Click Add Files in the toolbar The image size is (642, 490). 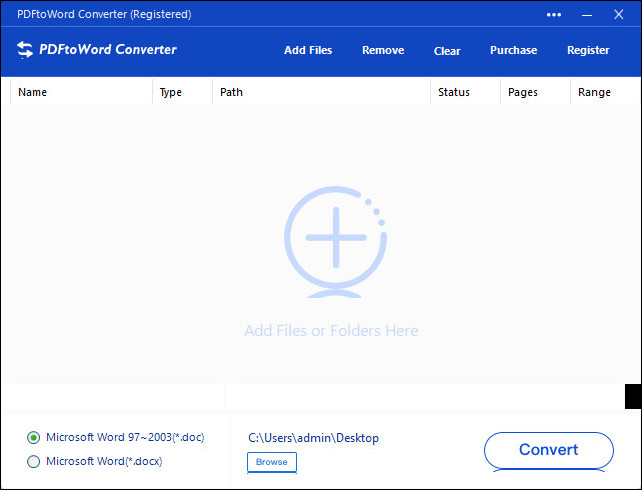(x=308, y=50)
